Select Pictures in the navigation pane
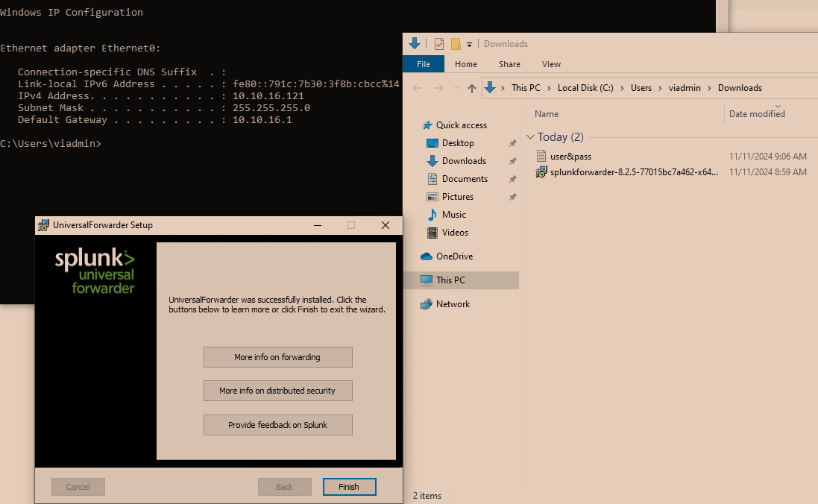Image resolution: width=818 pixels, height=504 pixels. tap(458, 197)
